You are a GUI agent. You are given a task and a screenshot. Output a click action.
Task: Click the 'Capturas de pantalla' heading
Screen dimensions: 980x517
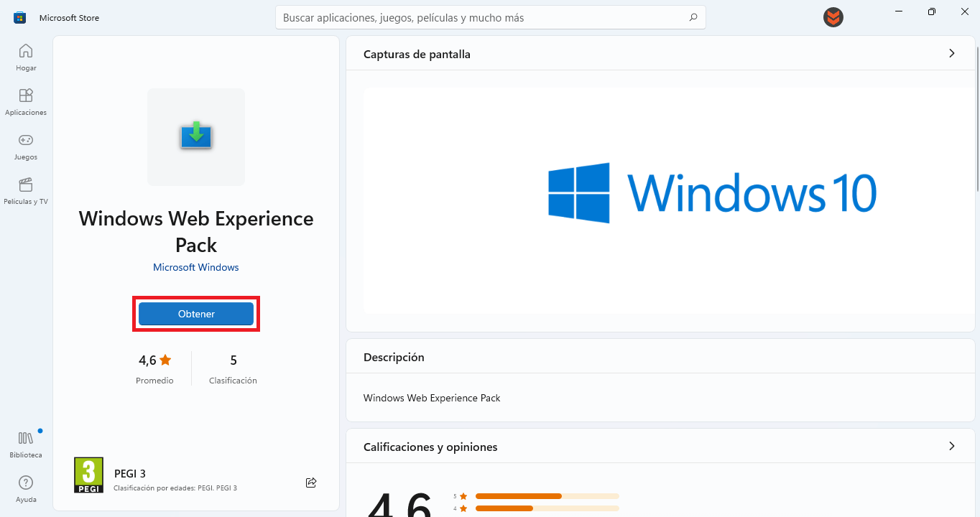(x=417, y=54)
